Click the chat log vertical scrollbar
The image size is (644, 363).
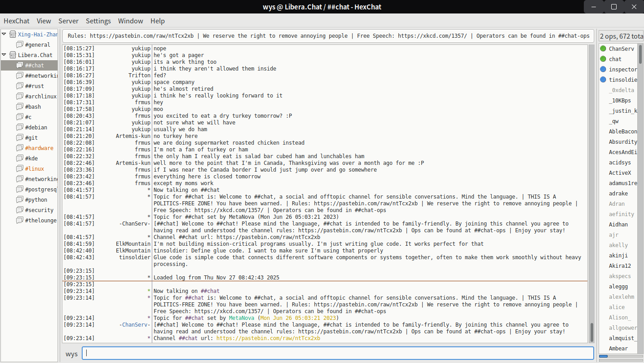[591, 332]
